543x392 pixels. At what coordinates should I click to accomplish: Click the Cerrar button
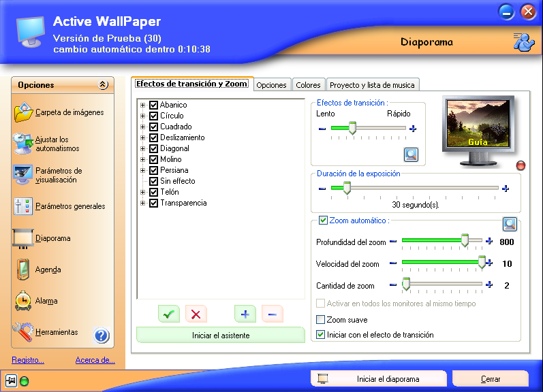[x=491, y=379]
